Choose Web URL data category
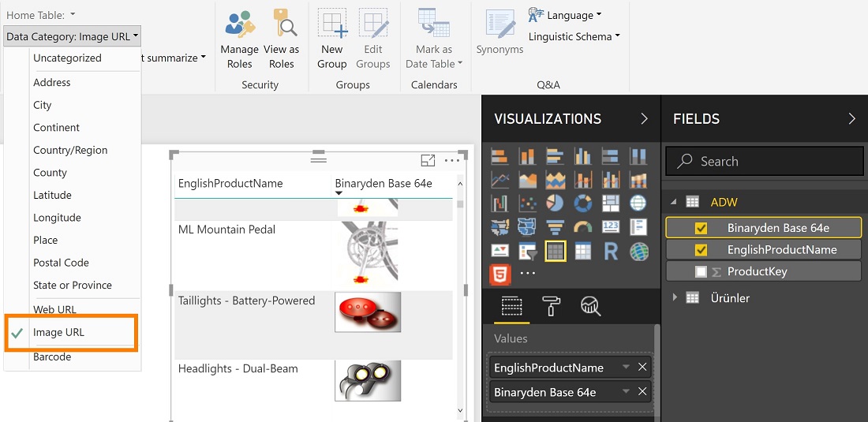 (54, 310)
